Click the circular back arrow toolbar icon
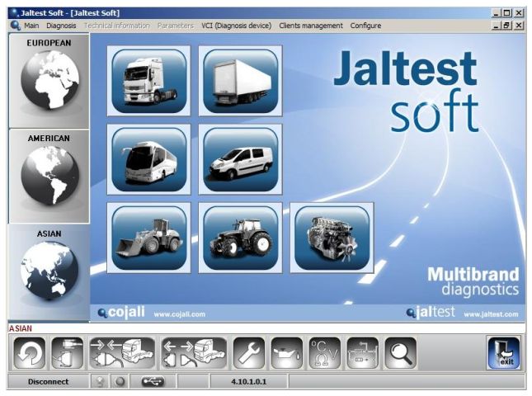 [30, 353]
